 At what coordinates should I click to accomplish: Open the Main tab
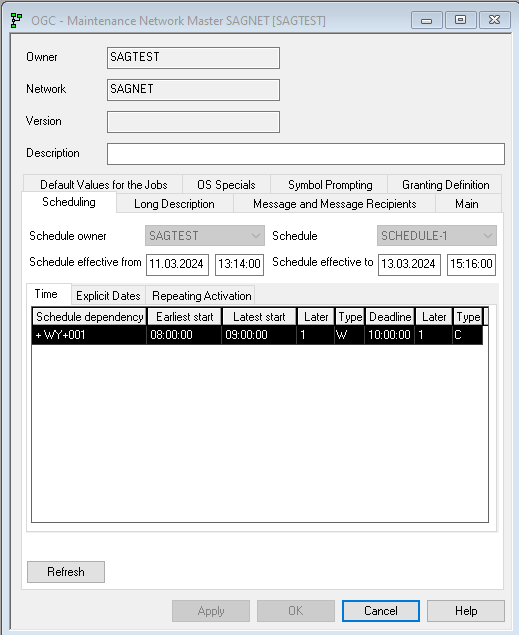pyautogui.click(x=467, y=204)
